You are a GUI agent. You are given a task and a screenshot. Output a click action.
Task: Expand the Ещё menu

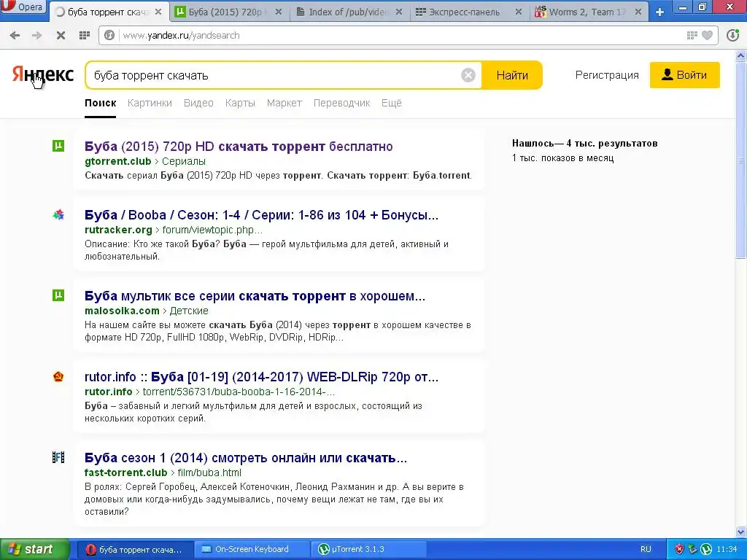pyautogui.click(x=392, y=103)
